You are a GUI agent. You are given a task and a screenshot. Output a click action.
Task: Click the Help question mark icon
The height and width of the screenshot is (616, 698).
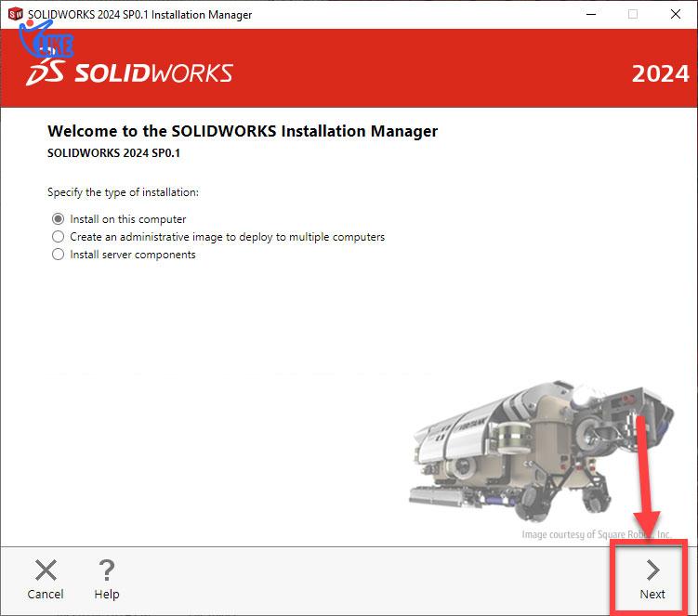(106, 570)
